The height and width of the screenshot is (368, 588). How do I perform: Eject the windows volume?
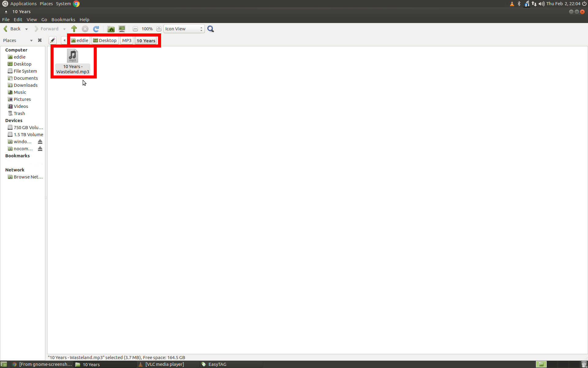[x=40, y=142]
